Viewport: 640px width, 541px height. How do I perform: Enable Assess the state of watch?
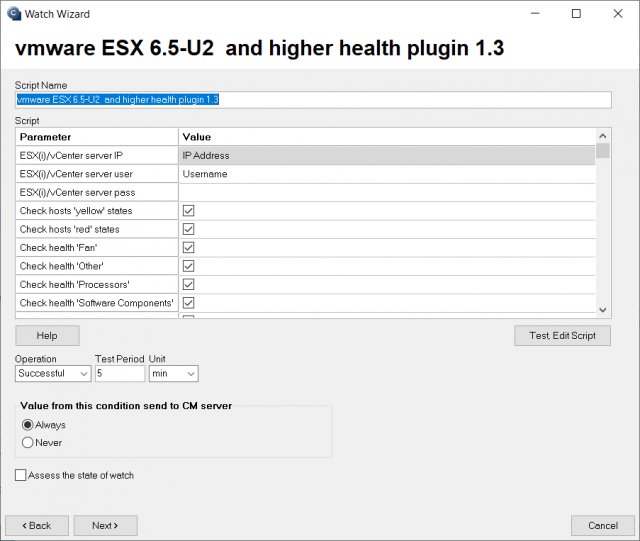coord(20,475)
